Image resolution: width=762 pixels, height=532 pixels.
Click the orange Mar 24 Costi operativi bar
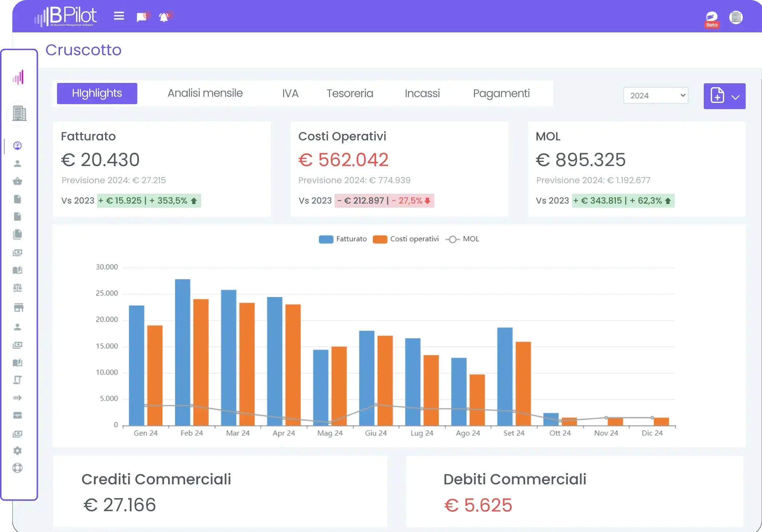tap(247, 364)
